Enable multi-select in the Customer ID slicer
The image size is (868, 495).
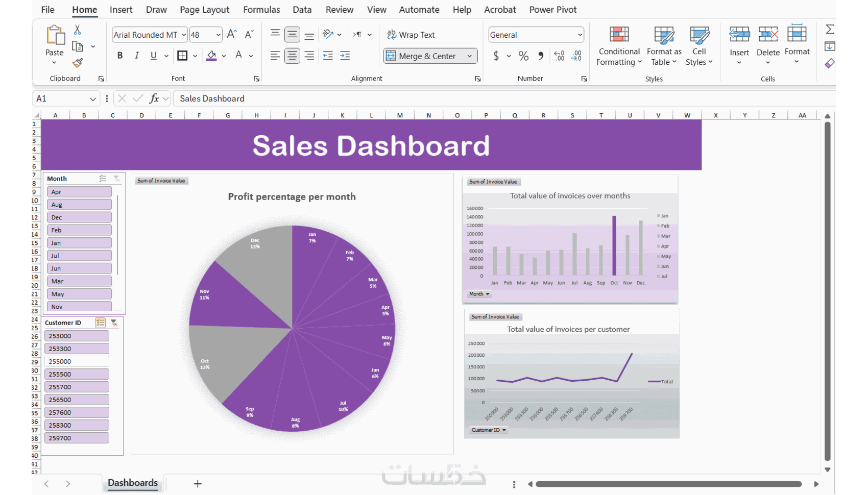pyautogui.click(x=100, y=323)
